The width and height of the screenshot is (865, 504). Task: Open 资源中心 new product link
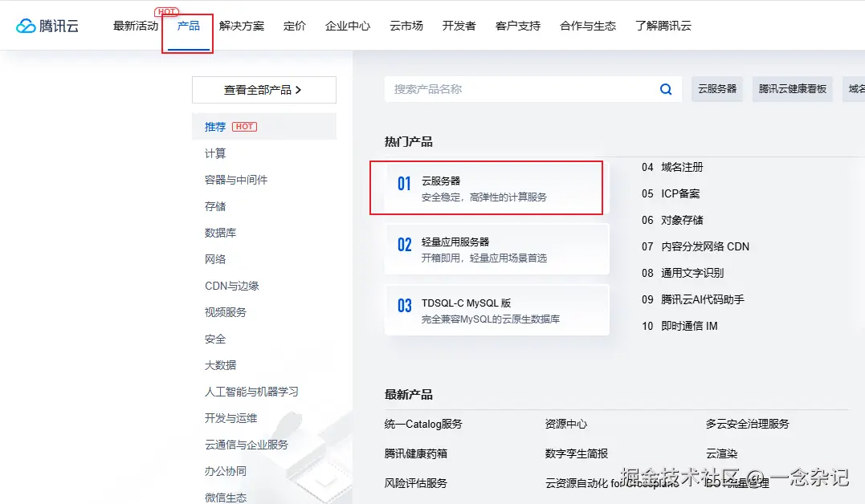point(566,424)
